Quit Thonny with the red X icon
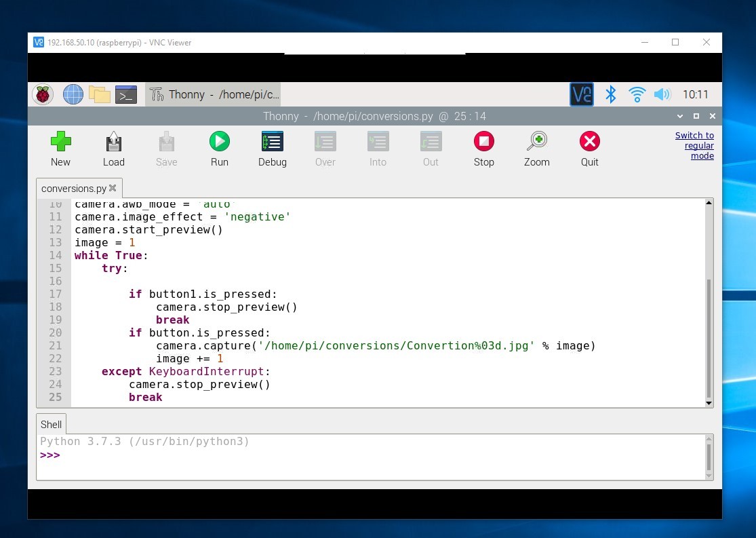The width and height of the screenshot is (756, 538). pyautogui.click(x=590, y=141)
